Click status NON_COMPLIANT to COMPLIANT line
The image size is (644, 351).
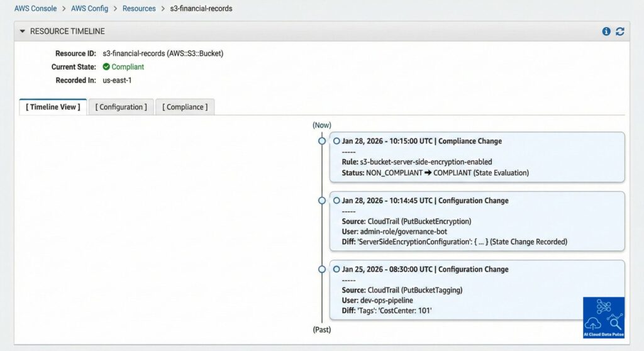pos(435,172)
